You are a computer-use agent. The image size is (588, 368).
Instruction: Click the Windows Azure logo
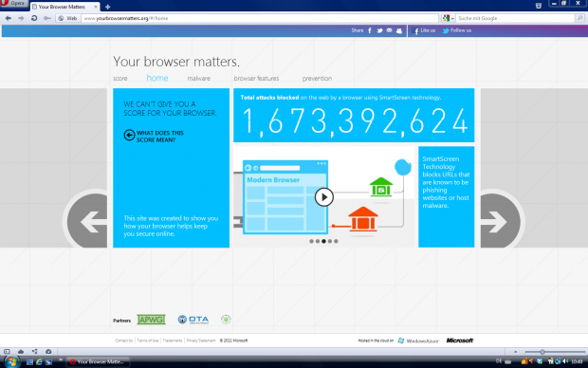(418, 340)
